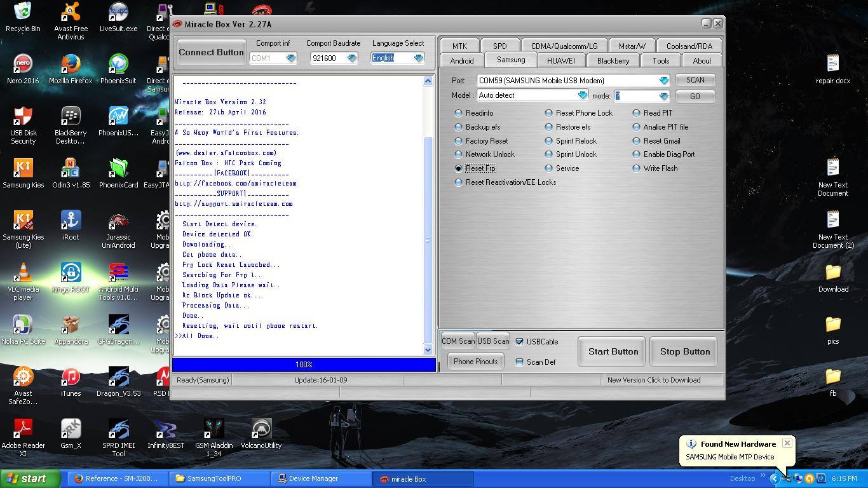Image resolution: width=868 pixels, height=488 pixels.
Task: Dismiss the Found New Hardware balloon
Action: 787,443
